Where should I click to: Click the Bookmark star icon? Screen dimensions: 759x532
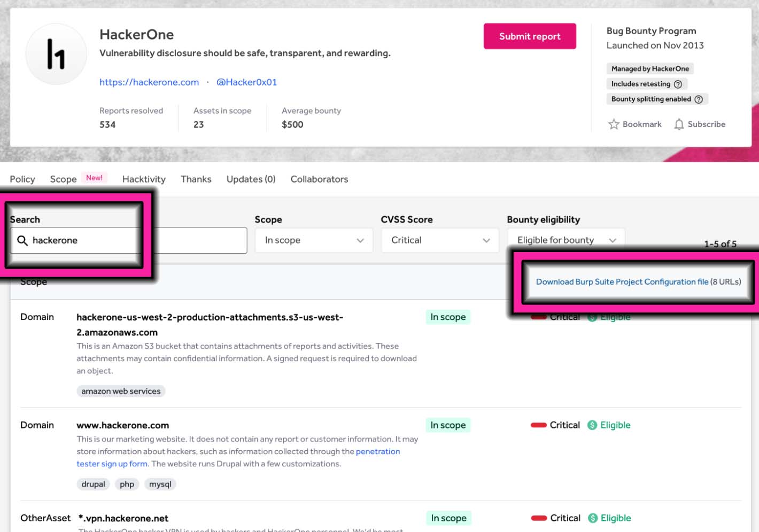point(614,124)
